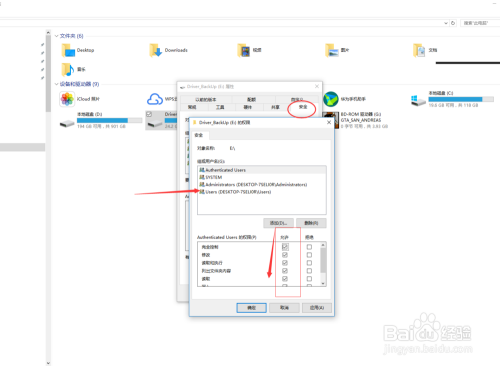The height and width of the screenshot is (366, 500).
Task: Toggle Allow for 列出文件夹内容 (List folder contents)
Action: click(x=285, y=271)
